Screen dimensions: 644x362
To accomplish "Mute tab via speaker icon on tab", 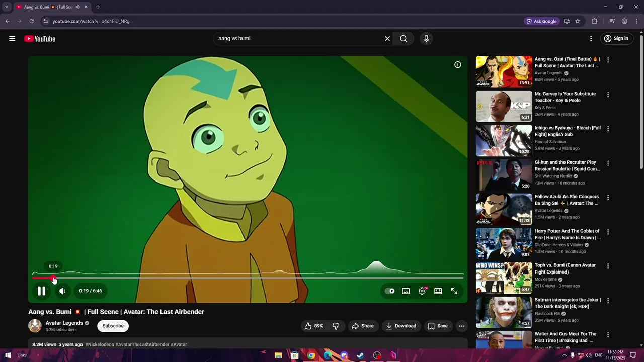I will tap(77, 7).
